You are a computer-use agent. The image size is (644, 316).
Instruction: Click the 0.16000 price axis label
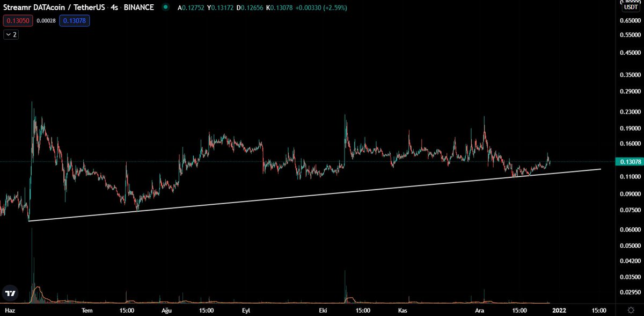(x=630, y=144)
